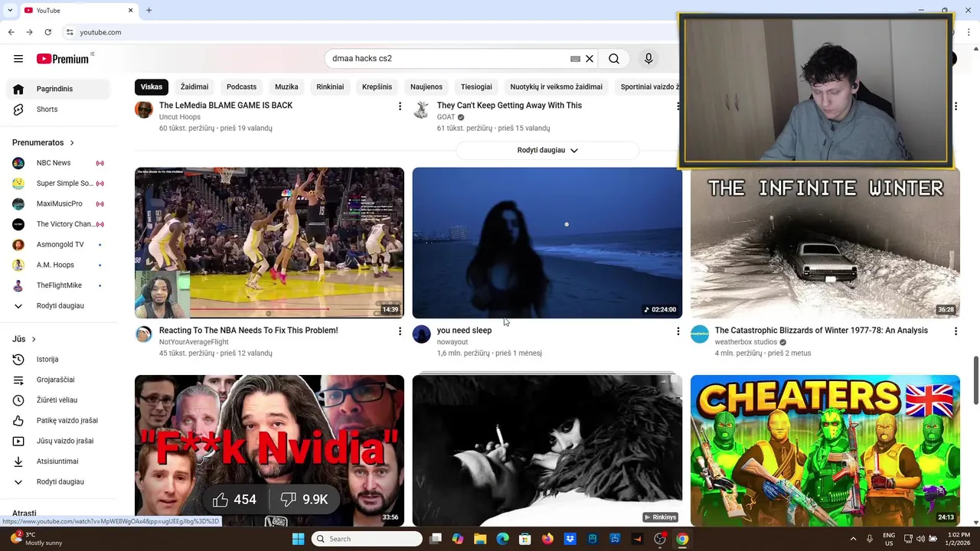Image resolution: width=980 pixels, height=551 pixels.
Task: Click the dislike thumbs-down showing 9.9K
Action: point(303,500)
